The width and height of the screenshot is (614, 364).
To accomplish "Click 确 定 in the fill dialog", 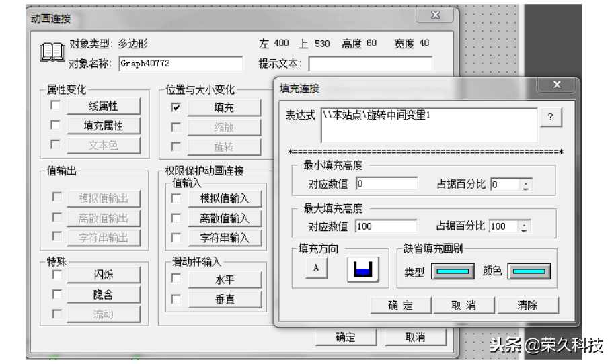I will [401, 305].
